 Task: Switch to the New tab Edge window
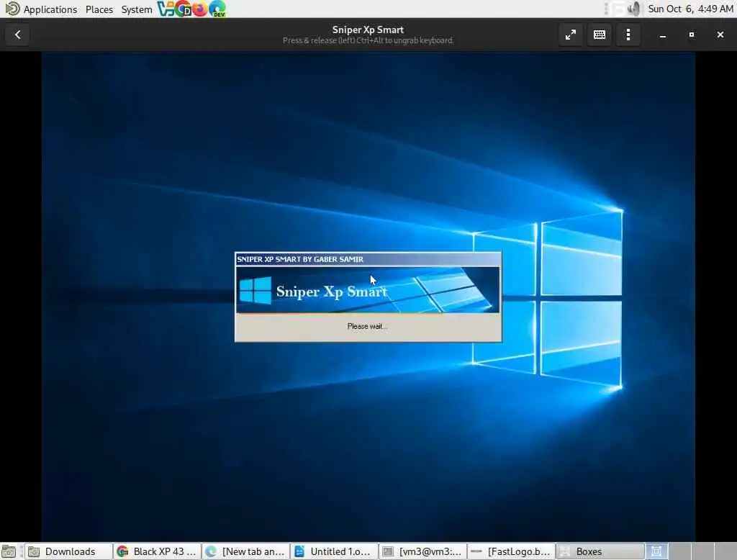coord(246,551)
